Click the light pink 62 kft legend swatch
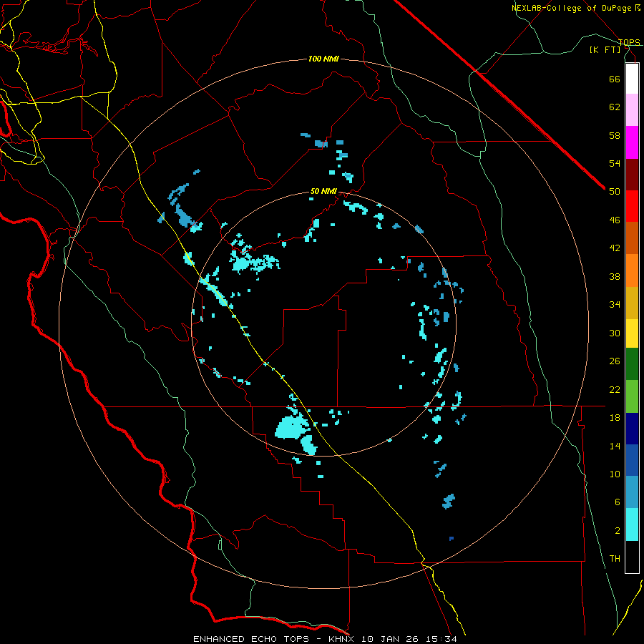The image size is (644, 644). coord(632,110)
